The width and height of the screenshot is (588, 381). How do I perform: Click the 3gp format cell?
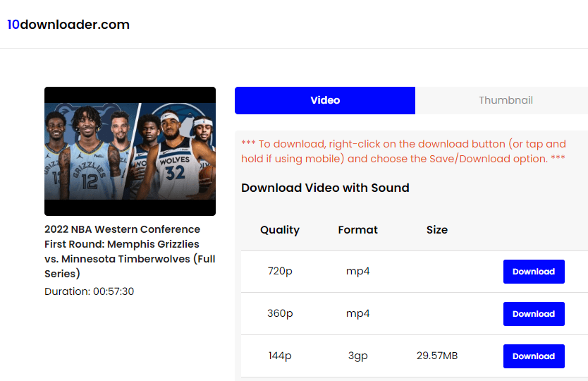[x=357, y=356]
